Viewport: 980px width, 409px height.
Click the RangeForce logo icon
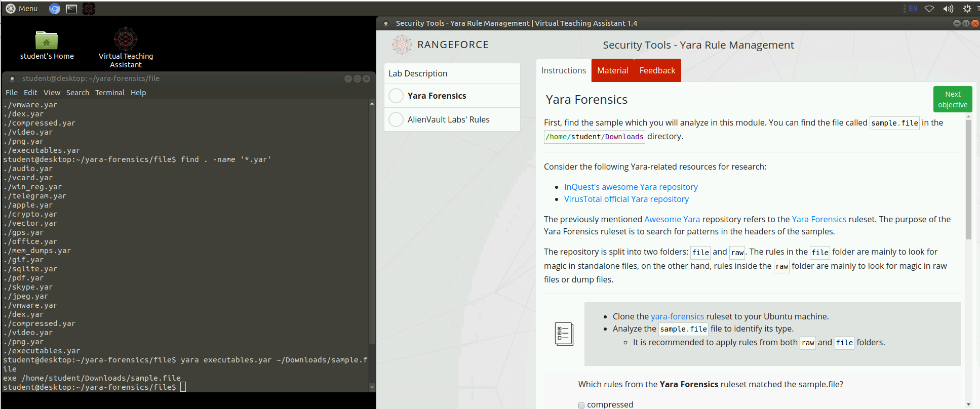(402, 45)
